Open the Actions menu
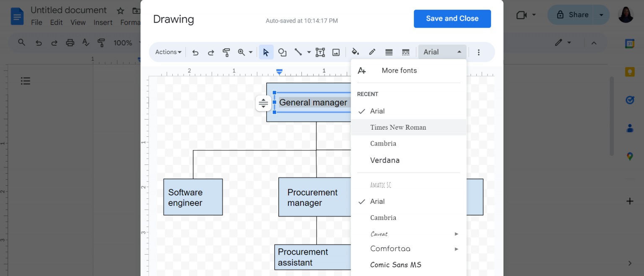 (x=167, y=52)
